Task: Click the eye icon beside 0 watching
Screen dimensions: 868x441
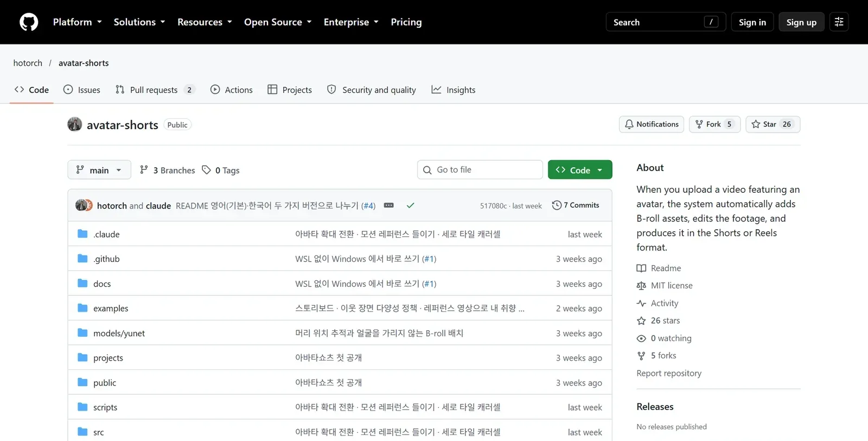Action: (x=641, y=338)
